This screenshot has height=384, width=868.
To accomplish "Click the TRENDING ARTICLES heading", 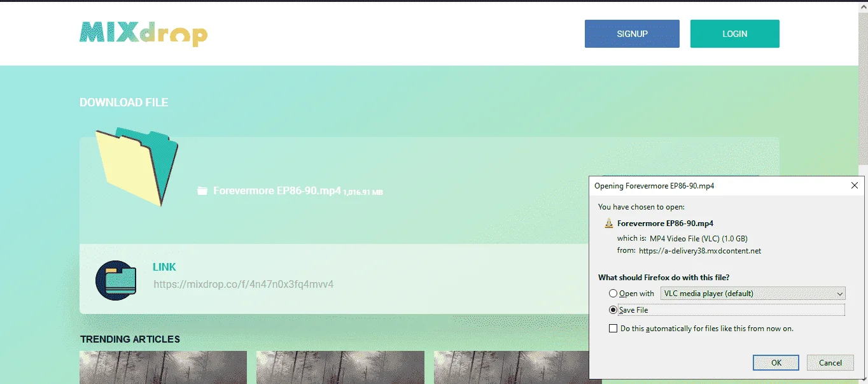I will click(130, 339).
